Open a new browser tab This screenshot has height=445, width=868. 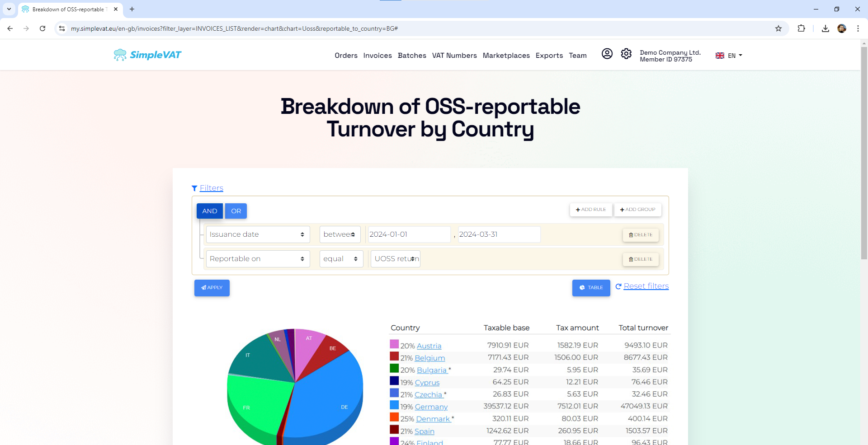[132, 9]
